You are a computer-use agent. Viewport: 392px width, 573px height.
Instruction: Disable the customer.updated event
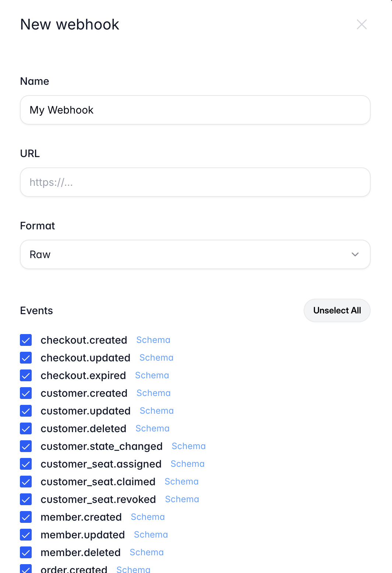click(x=26, y=411)
